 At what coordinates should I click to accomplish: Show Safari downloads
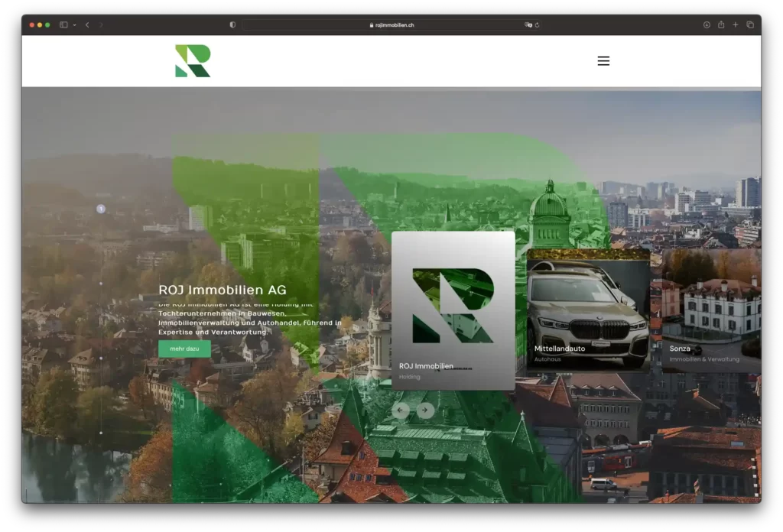(x=707, y=24)
